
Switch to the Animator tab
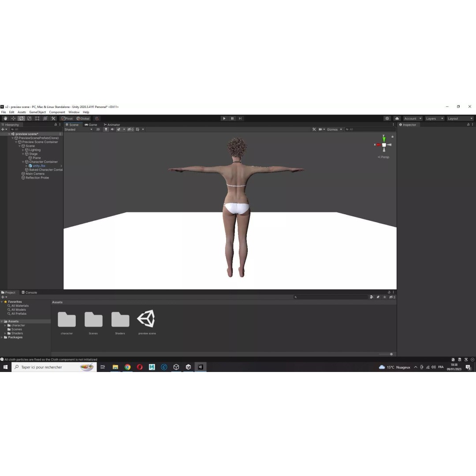[112, 124]
